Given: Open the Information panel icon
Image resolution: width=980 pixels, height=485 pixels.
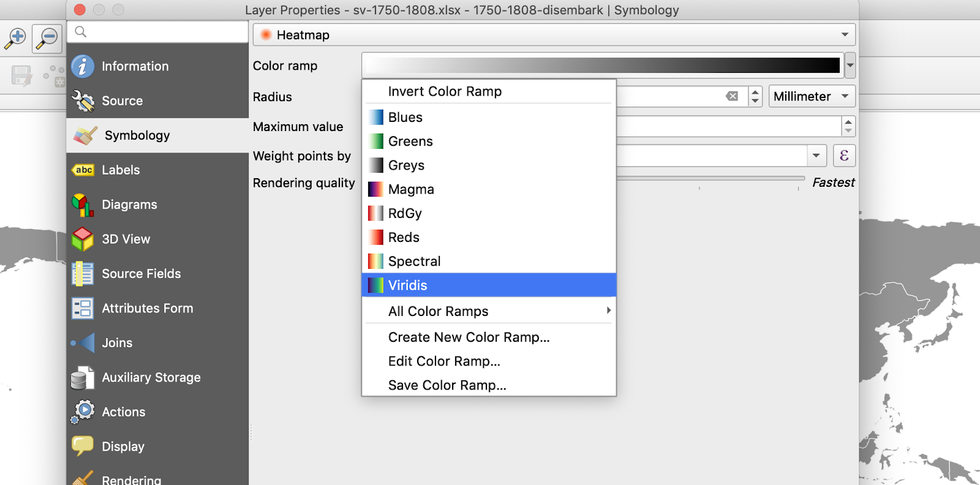Looking at the screenshot, I should pyautogui.click(x=83, y=66).
